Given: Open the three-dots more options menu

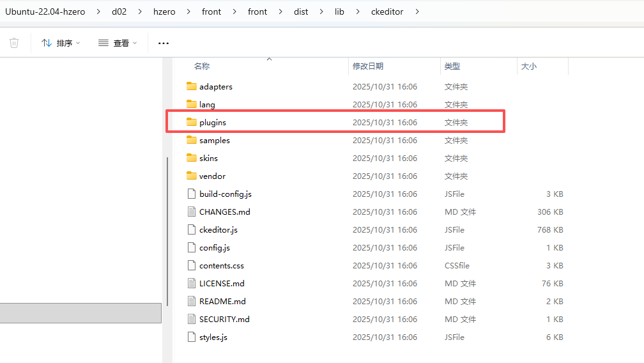Looking at the screenshot, I should [164, 43].
